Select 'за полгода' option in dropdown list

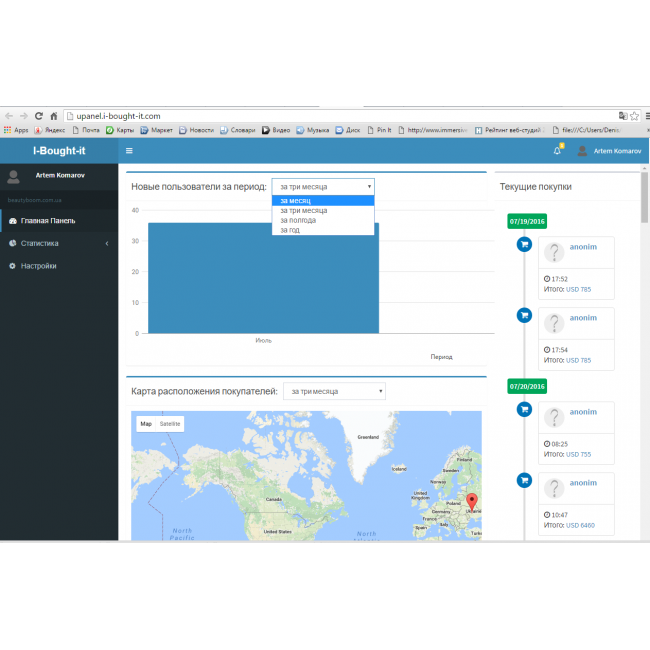(298, 220)
